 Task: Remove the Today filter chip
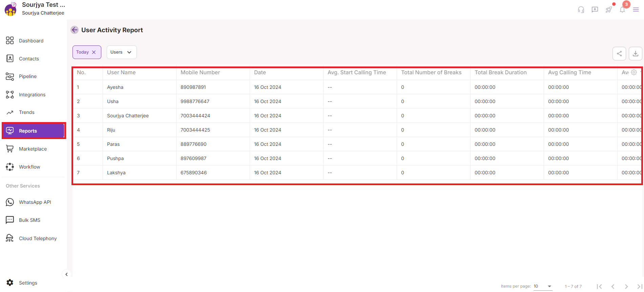(x=94, y=52)
